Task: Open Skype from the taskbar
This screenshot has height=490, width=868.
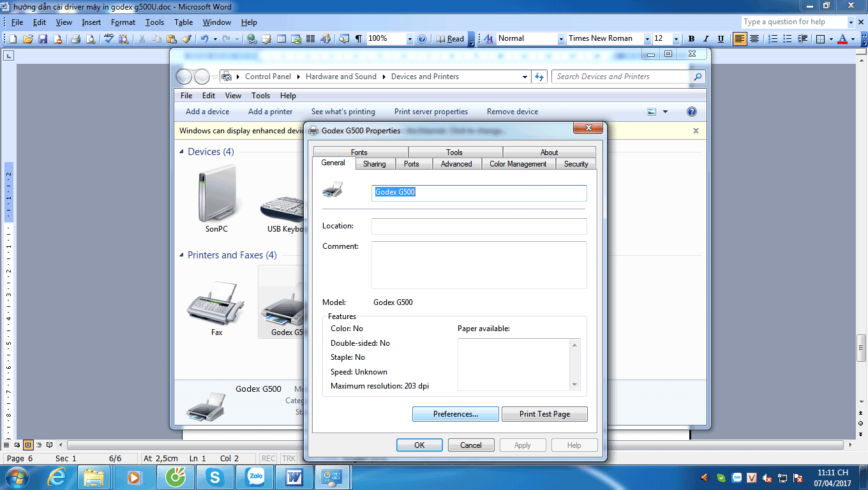Action: coord(215,477)
